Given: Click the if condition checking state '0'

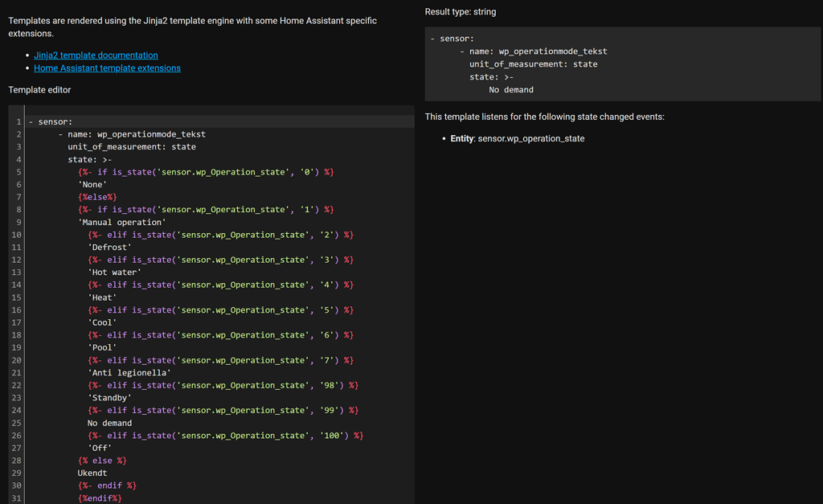Looking at the screenshot, I should pos(206,172).
